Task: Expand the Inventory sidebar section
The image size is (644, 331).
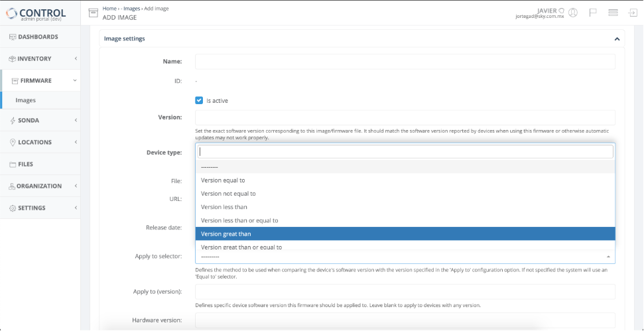Action: coord(40,59)
